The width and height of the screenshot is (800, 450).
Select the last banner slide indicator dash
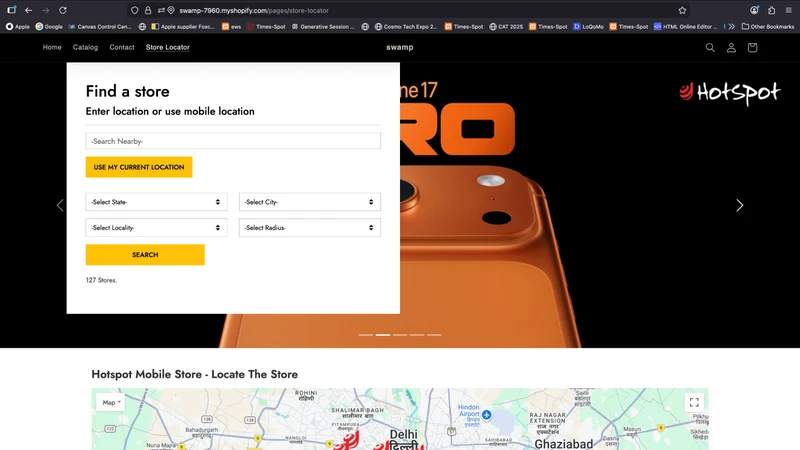(434, 335)
